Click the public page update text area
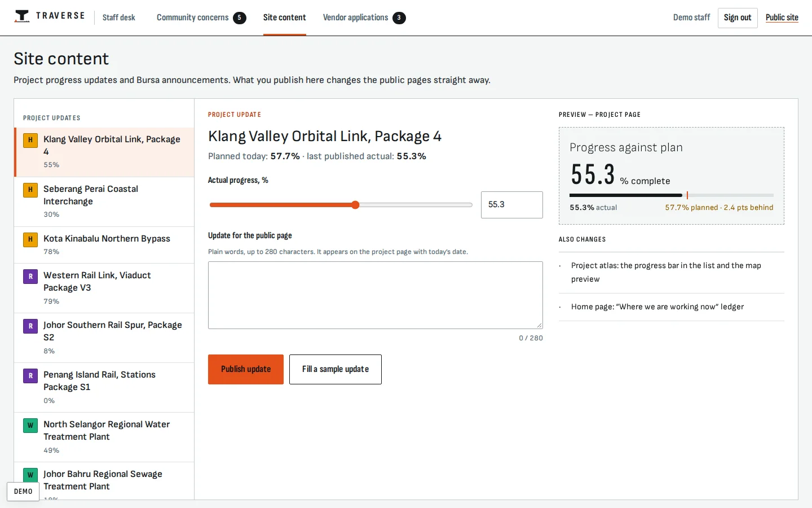The height and width of the screenshot is (508, 812). tap(376, 295)
